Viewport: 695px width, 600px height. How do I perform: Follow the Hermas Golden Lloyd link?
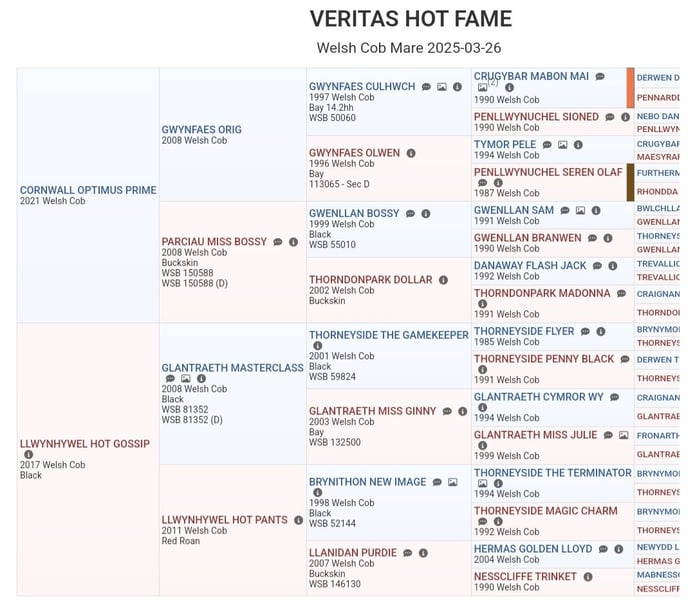pos(533,549)
